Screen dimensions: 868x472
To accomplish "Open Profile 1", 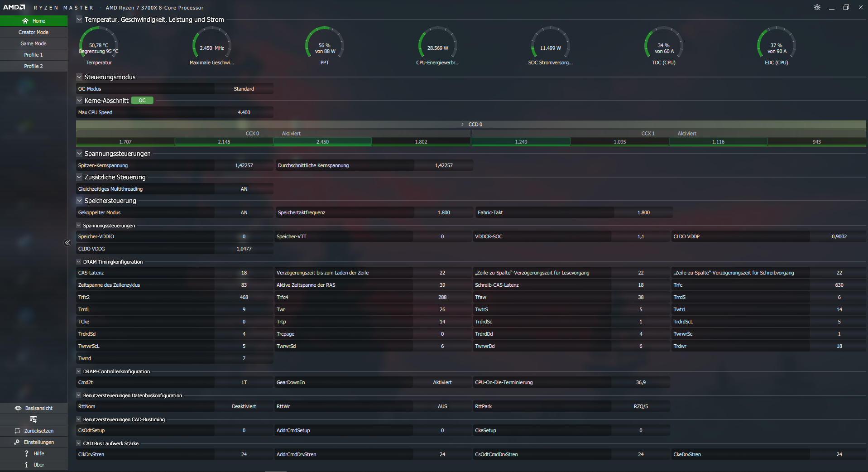I will pyautogui.click(x=34, y=55).
